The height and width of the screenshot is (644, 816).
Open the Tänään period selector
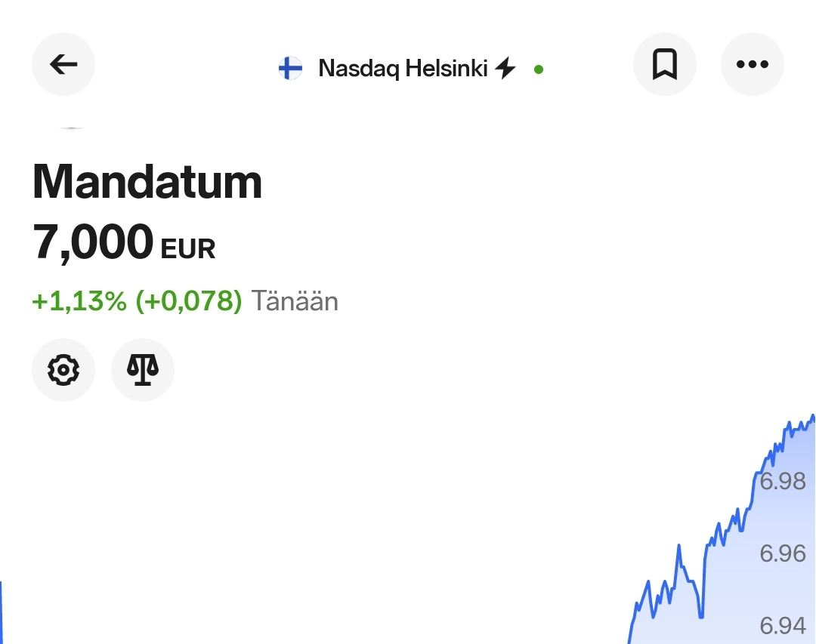tap(295, 300)
